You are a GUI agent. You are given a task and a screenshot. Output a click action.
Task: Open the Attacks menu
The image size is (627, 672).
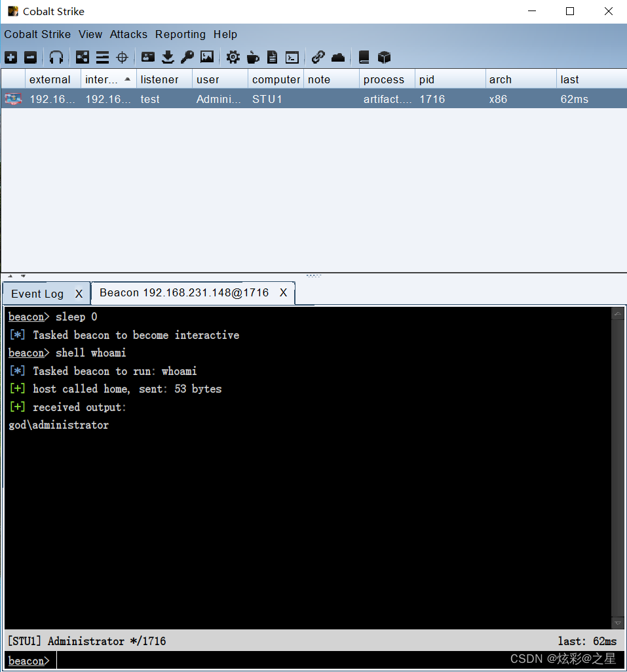(128, 34)
